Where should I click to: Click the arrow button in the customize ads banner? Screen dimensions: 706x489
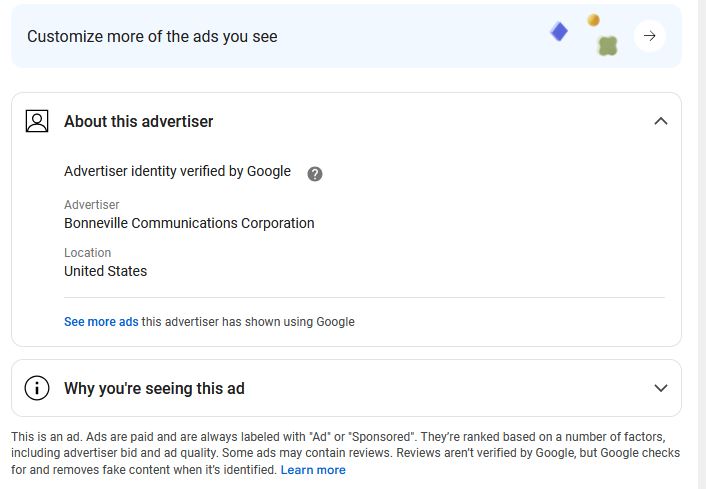pyautogui.click(x=649, y=36)
